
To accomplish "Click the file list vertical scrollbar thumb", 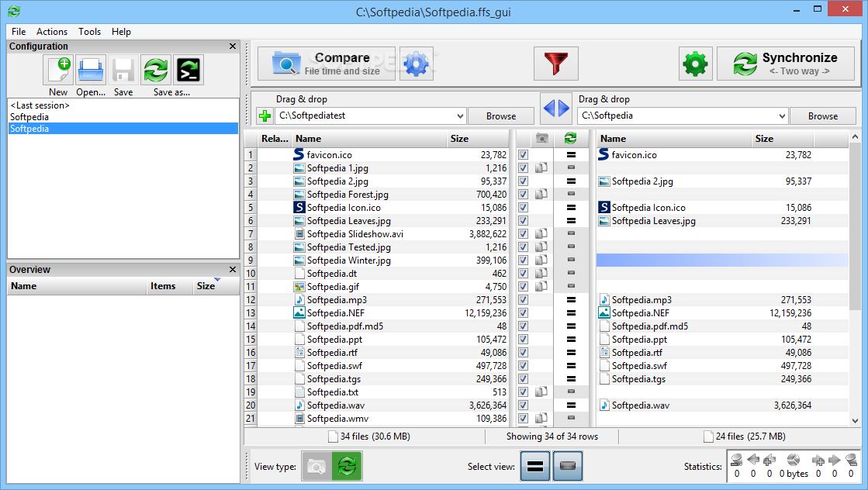I will pyautogui.click(x=855, y=226).
